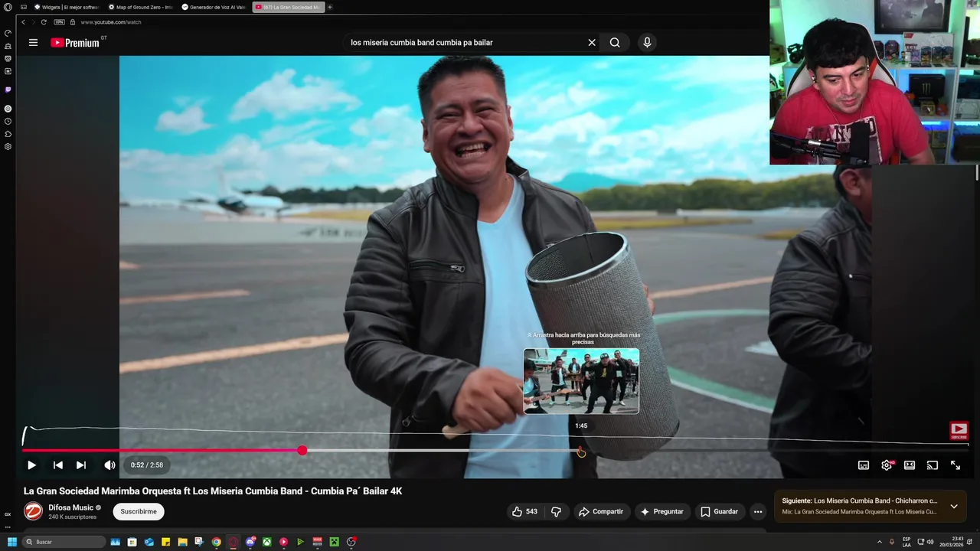Switch to the Map of Ground Zero tab

point(142,7)
